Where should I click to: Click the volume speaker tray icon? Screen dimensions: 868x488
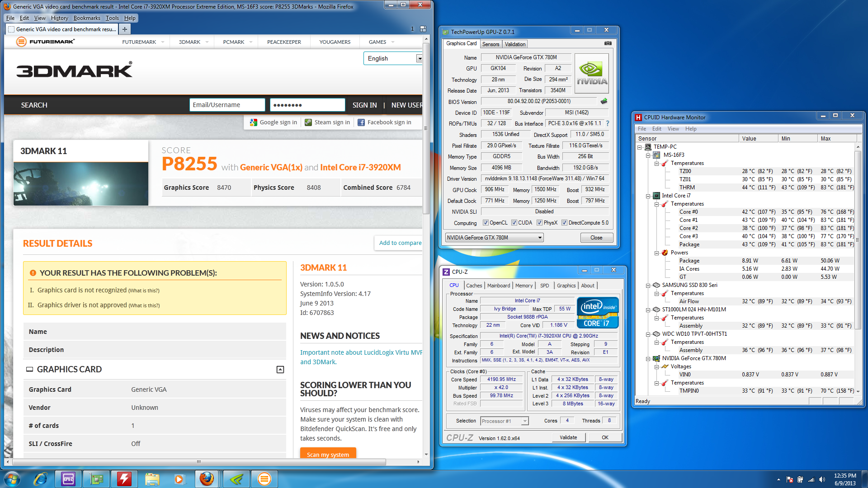pos(822,479)
